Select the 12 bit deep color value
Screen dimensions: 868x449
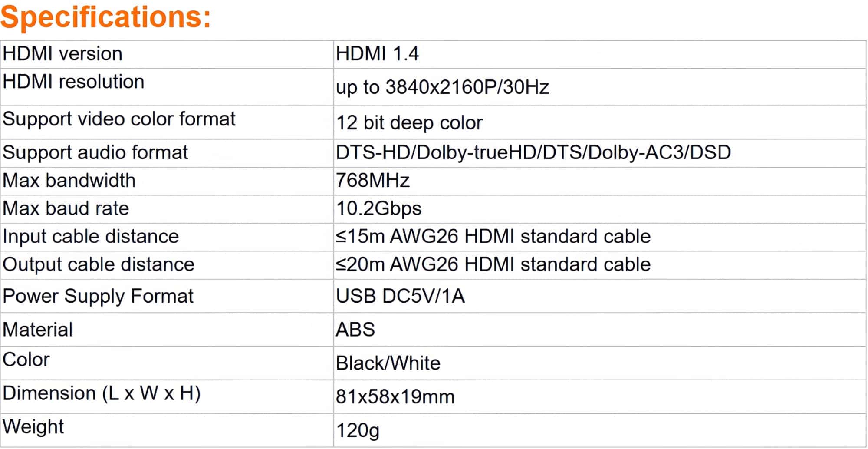(409, 123)
